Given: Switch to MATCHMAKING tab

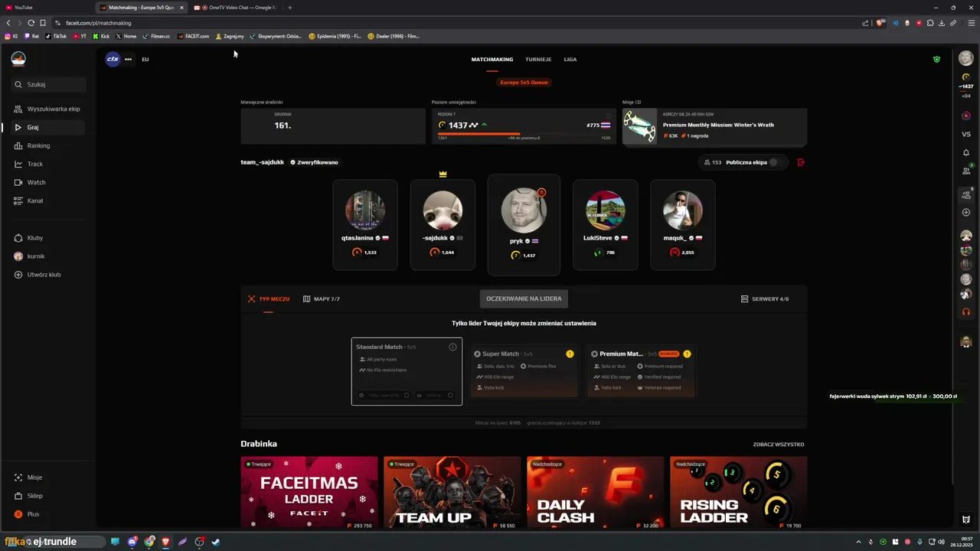Looking at the screenshot, I should point(492,59).
